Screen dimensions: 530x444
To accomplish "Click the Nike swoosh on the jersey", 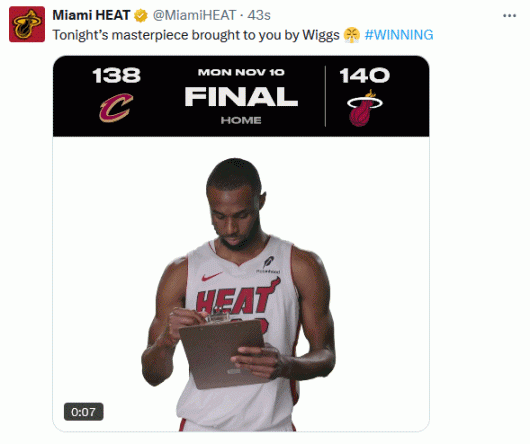I will [x=212, y=276].
